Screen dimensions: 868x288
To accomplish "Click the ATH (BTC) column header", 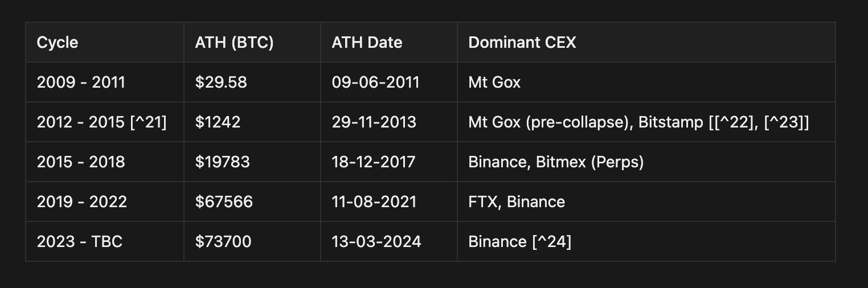I will [234, 43].
